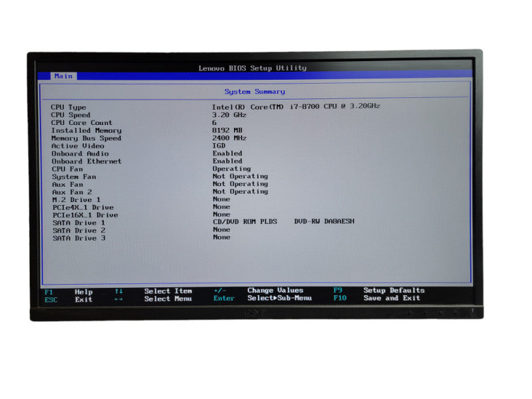Click the Intel Core i7-8700 CPU value
Image resolution: width=532 pixels, height=399 pixels.
click(x=296, y=106)
